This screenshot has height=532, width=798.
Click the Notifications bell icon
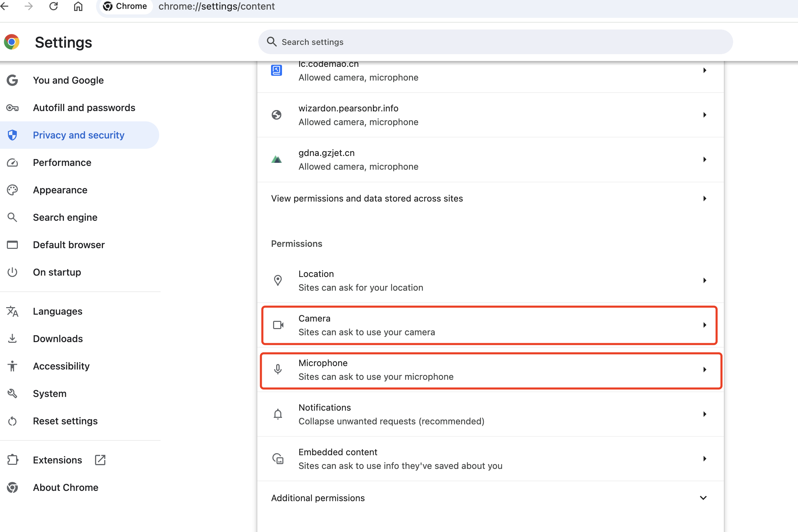point(278,414)
